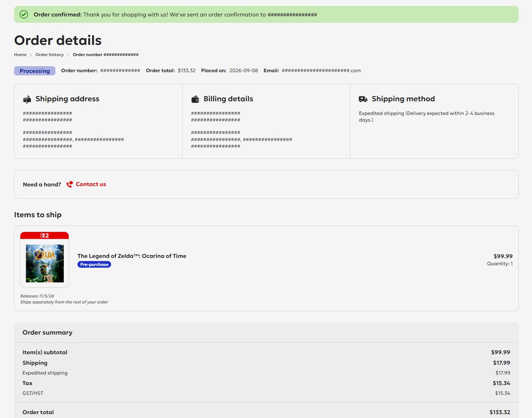Image resolution: width=532 pixels, height=418 pixels.
Task: Click the Expedited shipping line in order summary
Action: pyautogui.click(x=45, y=373)
